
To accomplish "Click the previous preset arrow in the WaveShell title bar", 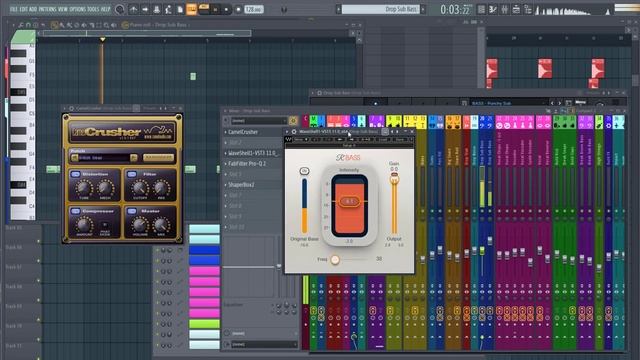I will click(392, 132).
